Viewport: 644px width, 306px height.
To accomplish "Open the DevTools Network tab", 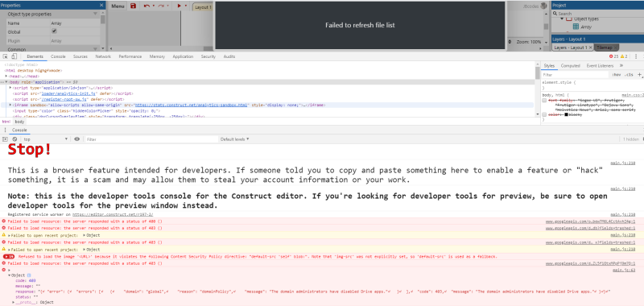I will [x=103, y=56].
